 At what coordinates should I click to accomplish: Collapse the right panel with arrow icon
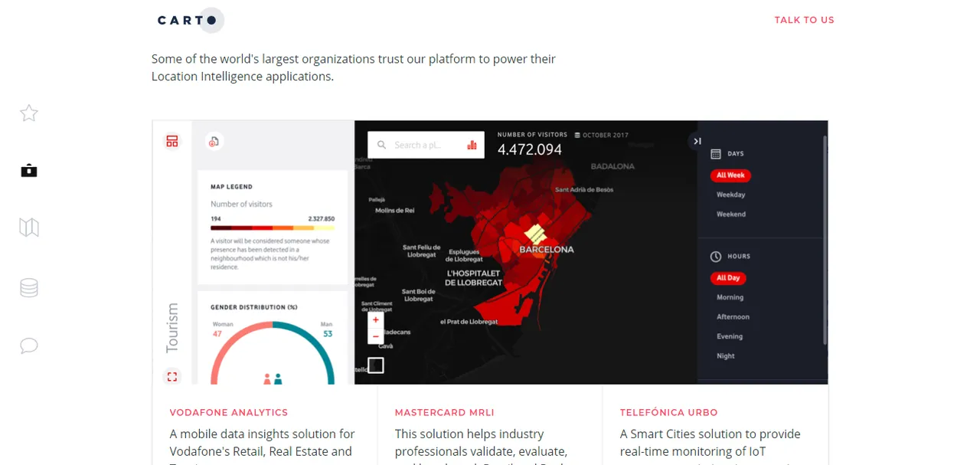(x=697, y=141)
